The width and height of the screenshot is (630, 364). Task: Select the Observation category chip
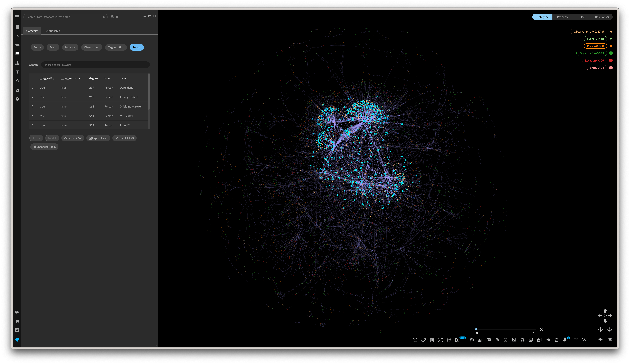pyautogui.click(x=92, y=47)
